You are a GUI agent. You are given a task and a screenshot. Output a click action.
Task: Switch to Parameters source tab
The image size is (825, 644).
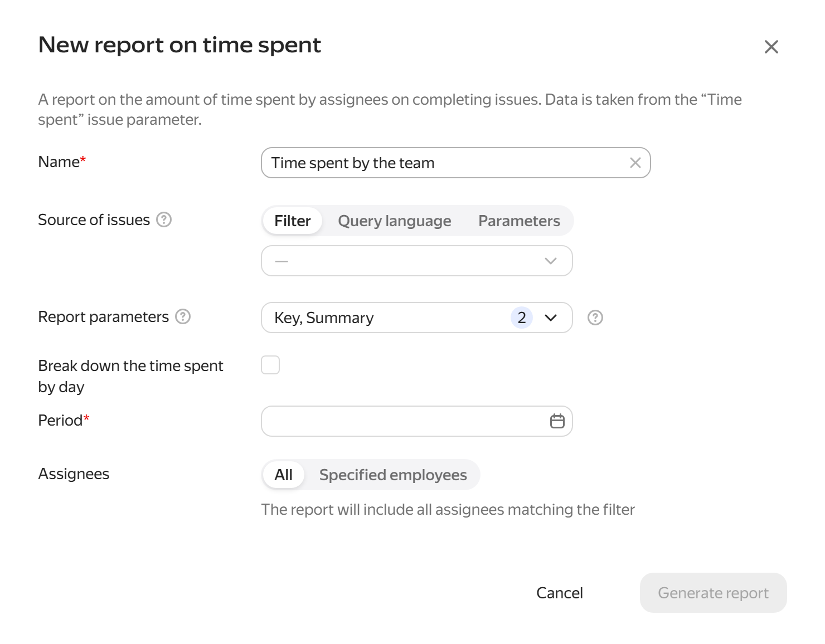519,221
